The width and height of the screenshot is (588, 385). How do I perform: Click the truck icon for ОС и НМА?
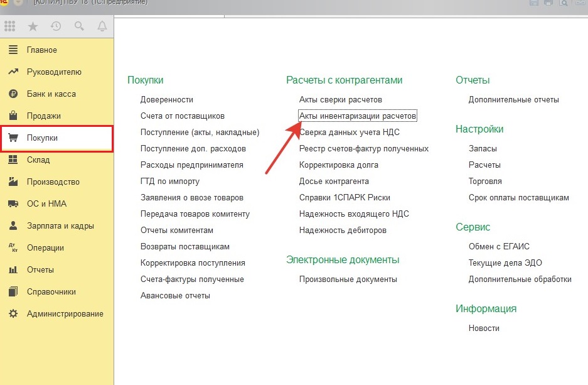coord(13,204)
